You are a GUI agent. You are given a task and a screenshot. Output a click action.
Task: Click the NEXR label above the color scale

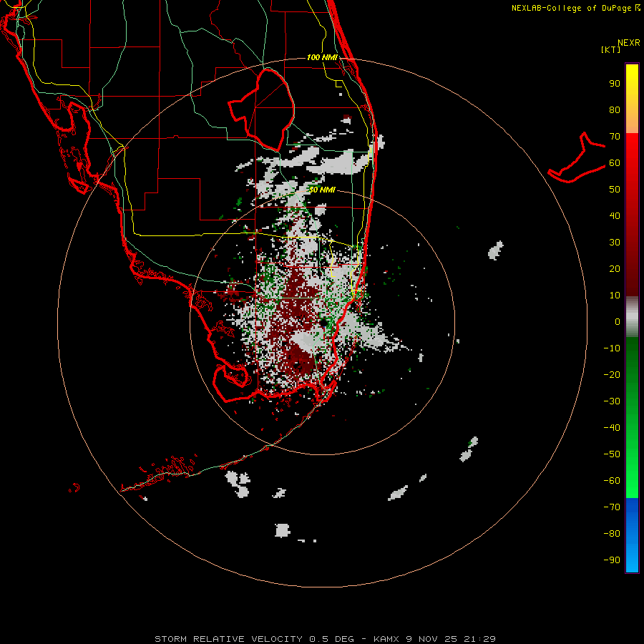tap(629, 43)
